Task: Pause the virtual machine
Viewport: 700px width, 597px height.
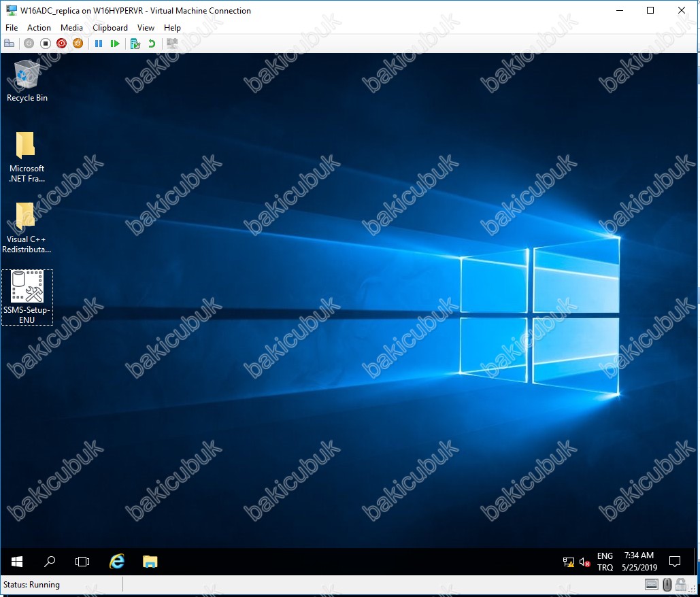Action: pos(99,44)
